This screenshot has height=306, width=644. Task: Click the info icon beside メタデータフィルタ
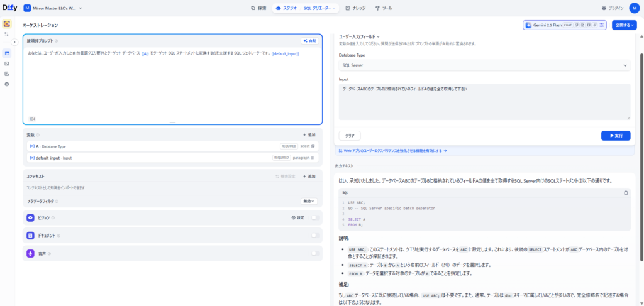[x=56, y=202]
